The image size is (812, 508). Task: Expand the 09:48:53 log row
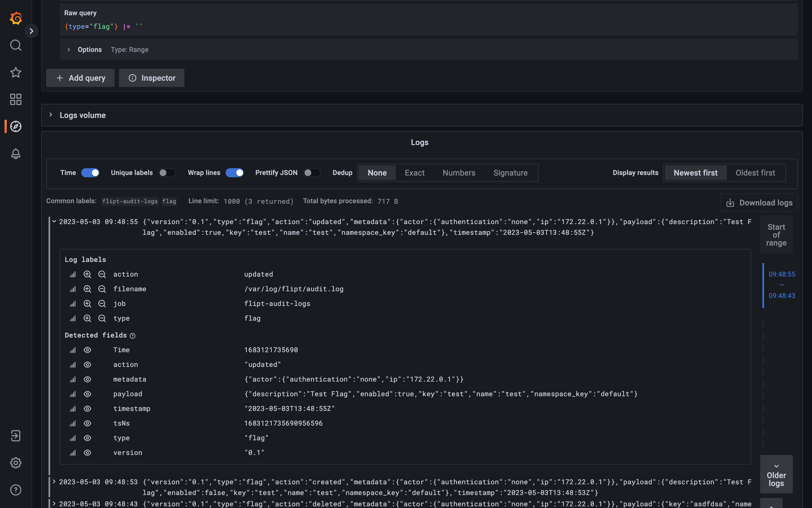tap(54, 481)
